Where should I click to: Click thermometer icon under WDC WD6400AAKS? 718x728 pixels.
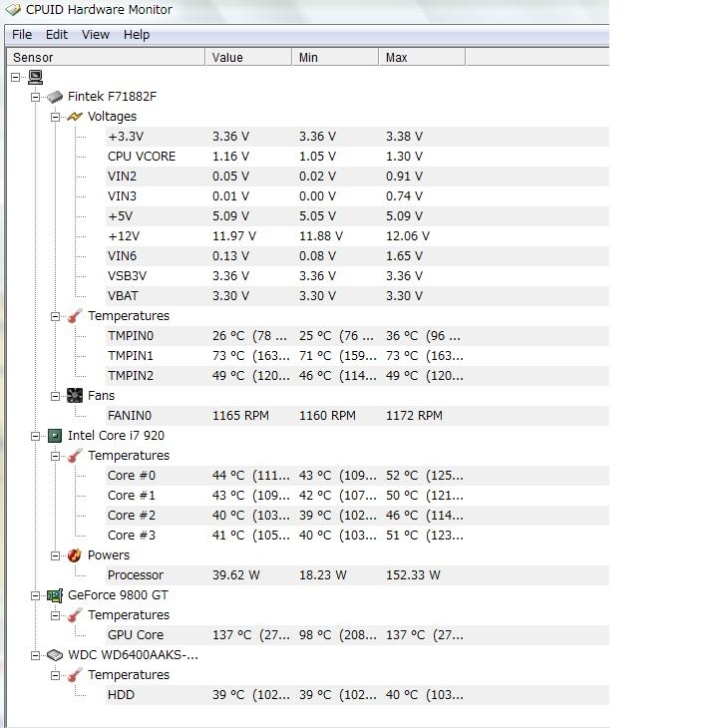[x=75, y=675]
